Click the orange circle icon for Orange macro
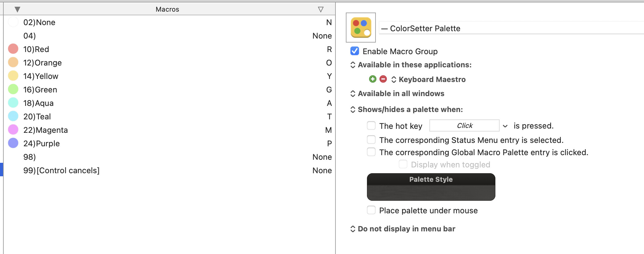Viewport: 644px width, 254px height. click(x=13, y=62)
